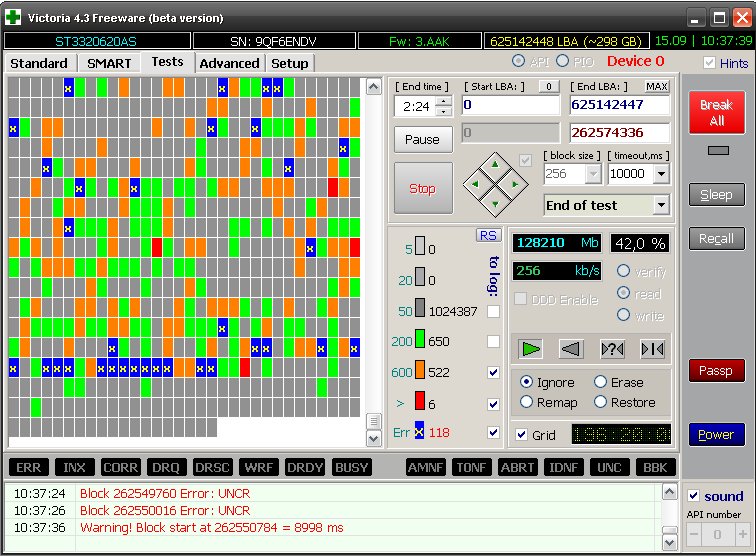Click the RS reset statistics button
The width and height of the screenshot is (756, 556).
488,235
